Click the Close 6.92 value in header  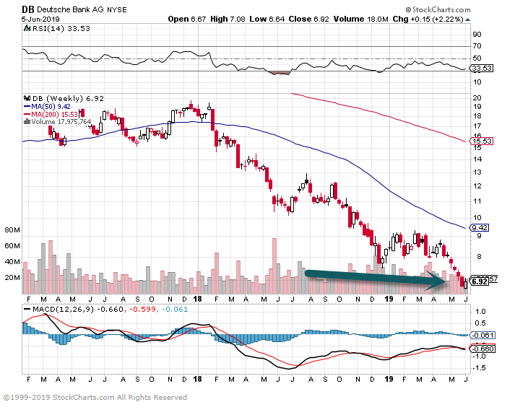pyautogui.click(x=308, y=19)
